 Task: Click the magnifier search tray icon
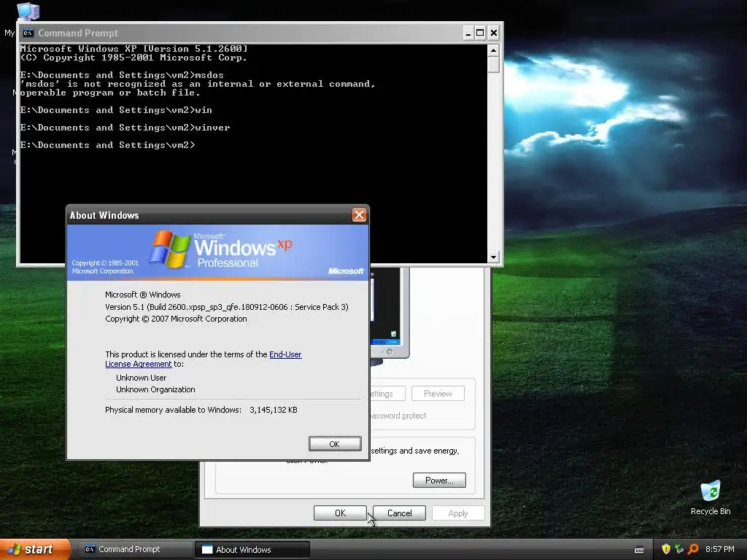pyautogui.click(x=693, y=549)
